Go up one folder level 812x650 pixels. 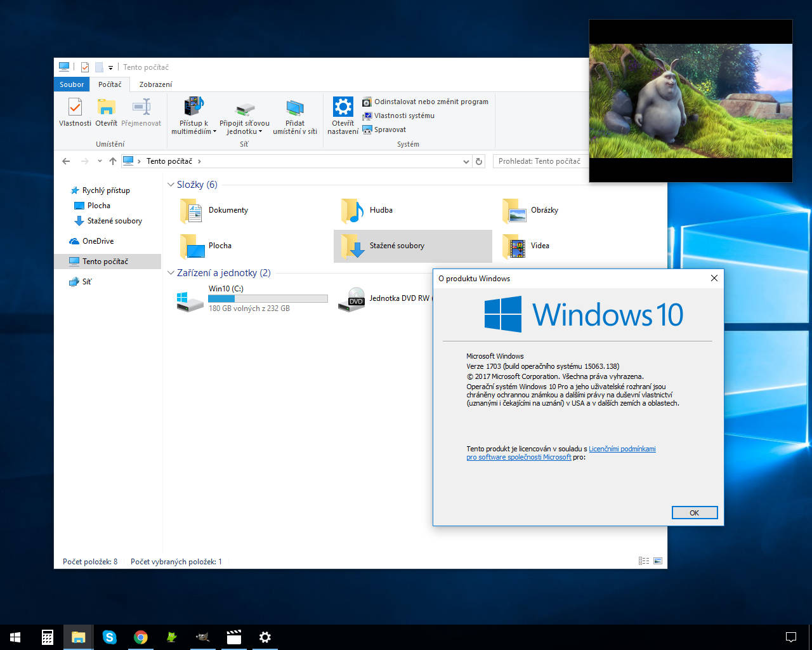pos(113,161)
